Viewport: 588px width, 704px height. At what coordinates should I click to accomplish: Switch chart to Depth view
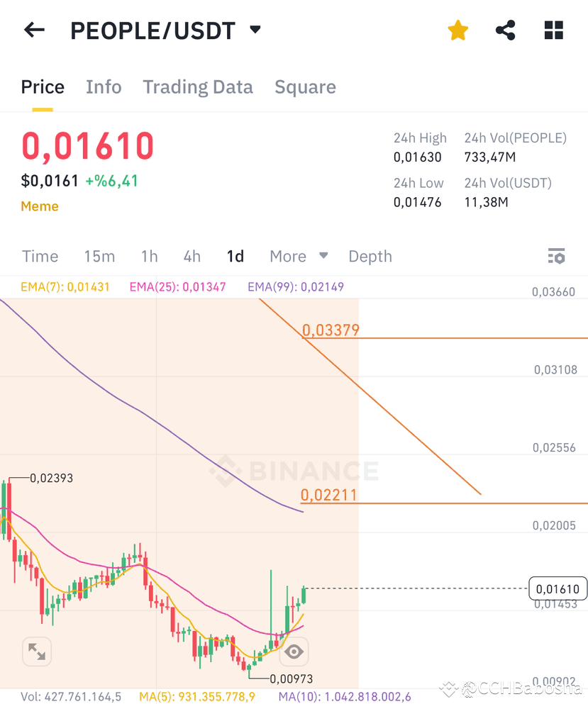370,256
